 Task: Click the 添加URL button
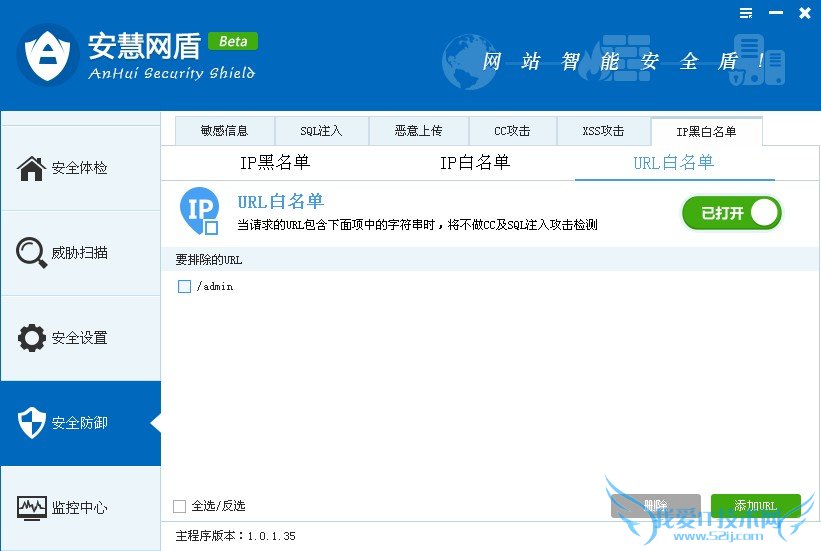coord(756,506)
